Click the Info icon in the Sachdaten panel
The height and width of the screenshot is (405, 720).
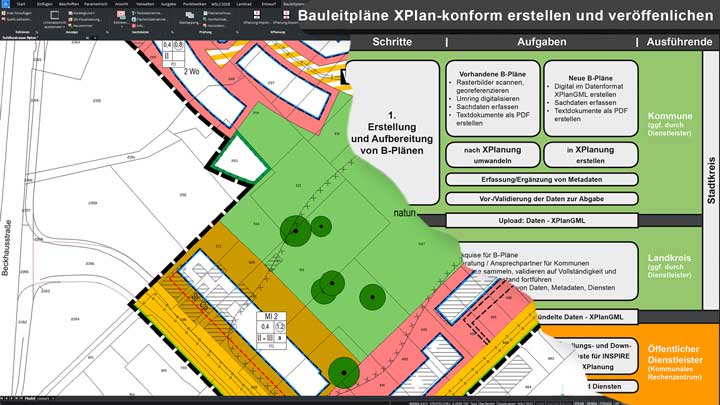(133, 25)
